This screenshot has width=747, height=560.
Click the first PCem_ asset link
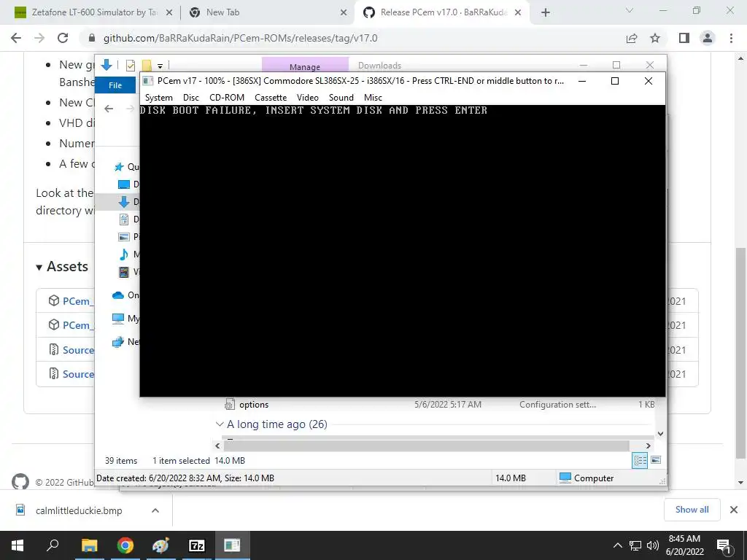[78, 301]
